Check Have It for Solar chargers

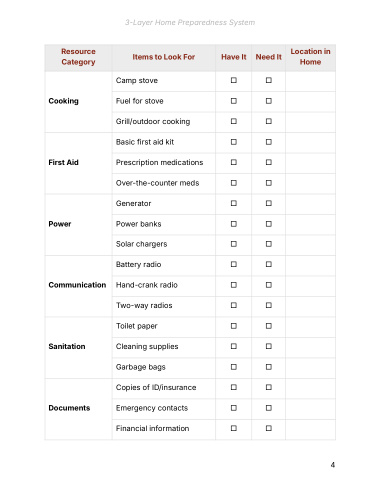[x=234, y=244]
